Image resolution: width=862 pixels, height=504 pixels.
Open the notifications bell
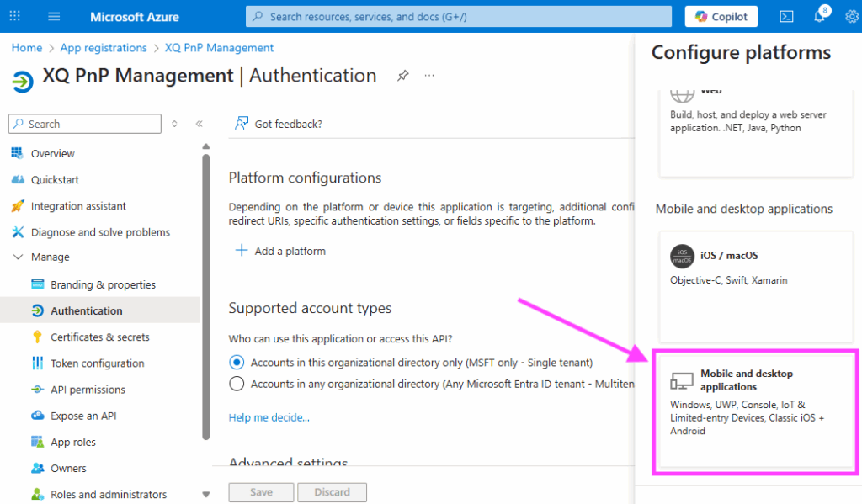pos(820,17)
